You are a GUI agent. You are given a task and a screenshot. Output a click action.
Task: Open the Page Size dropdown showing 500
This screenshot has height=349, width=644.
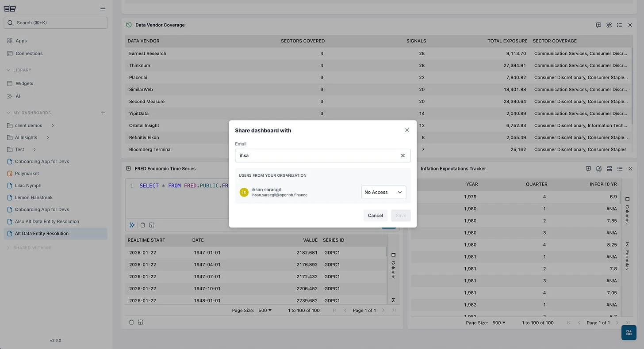coord(264,310)
